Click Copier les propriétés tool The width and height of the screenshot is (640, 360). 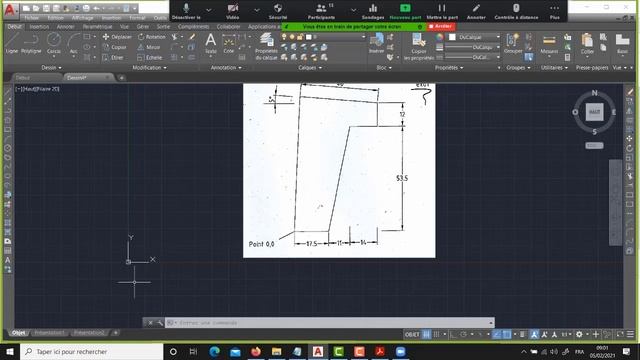click(419, 47)
